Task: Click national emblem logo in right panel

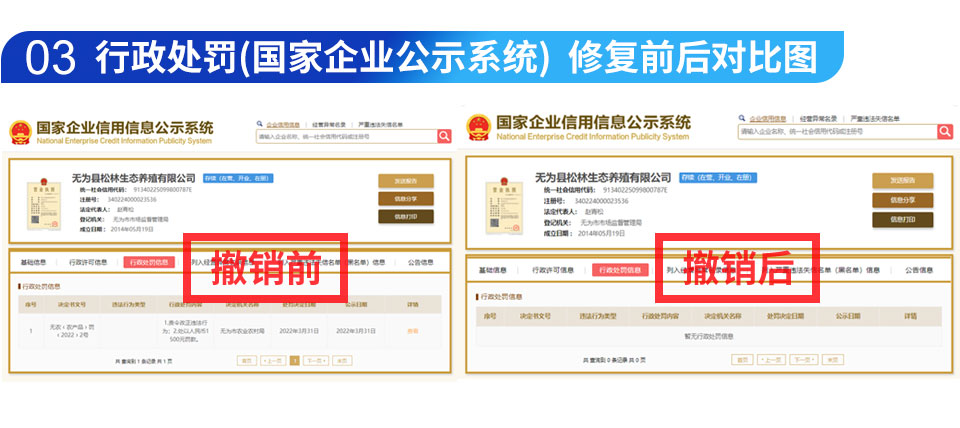Action: pos(478,128)
